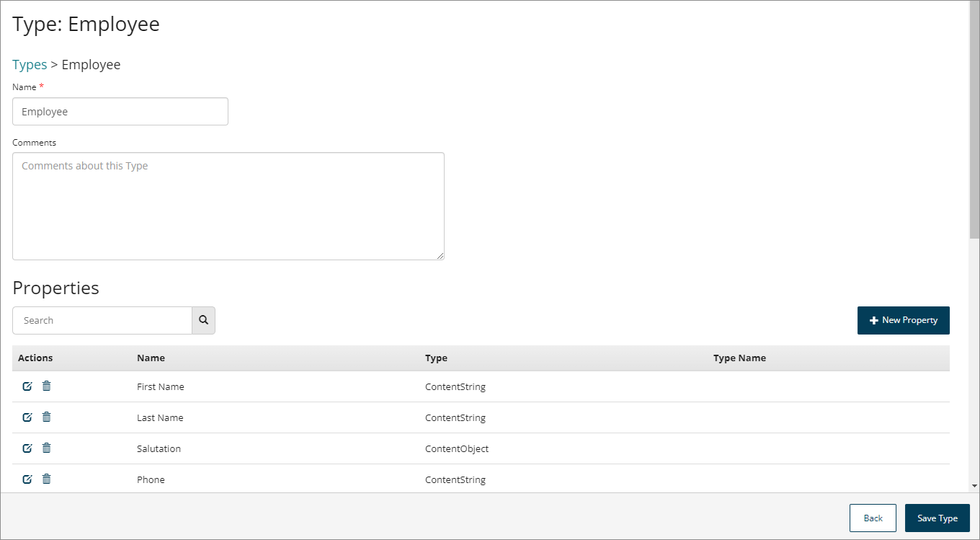Viewport: 980px width, 540px height.
Task: Delete the First Name property
Action: click(47, 386)
